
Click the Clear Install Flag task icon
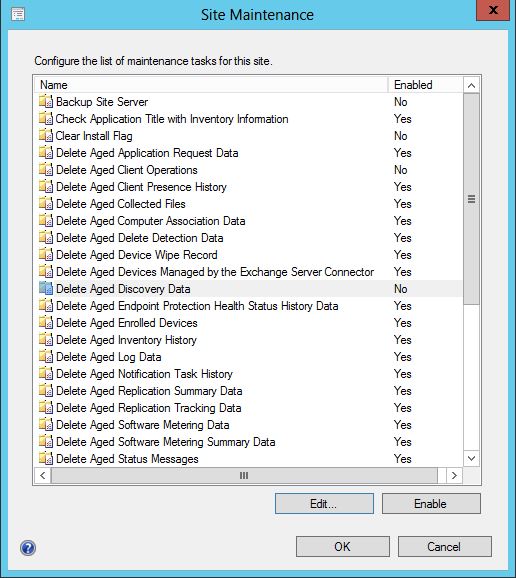(x=46, y=136)
